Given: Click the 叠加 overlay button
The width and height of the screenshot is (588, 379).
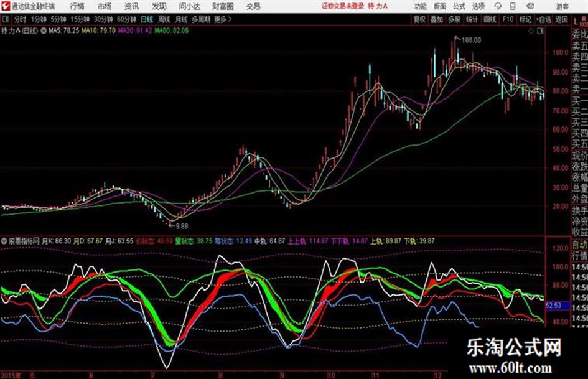Looking at the screenshot, I should [x=437, y=19].
